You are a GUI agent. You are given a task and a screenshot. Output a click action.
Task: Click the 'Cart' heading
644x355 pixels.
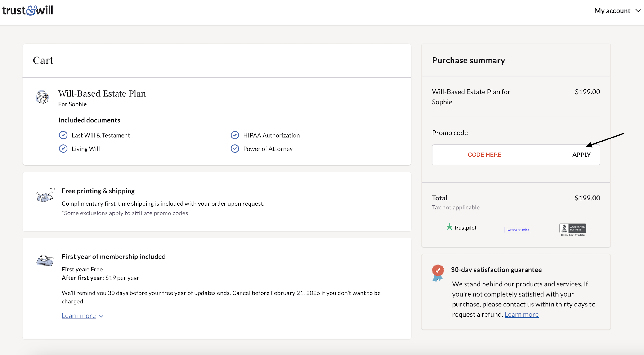43,60
